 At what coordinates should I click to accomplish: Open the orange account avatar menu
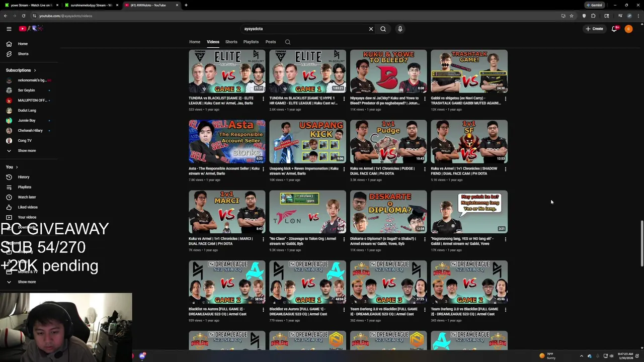628,29
